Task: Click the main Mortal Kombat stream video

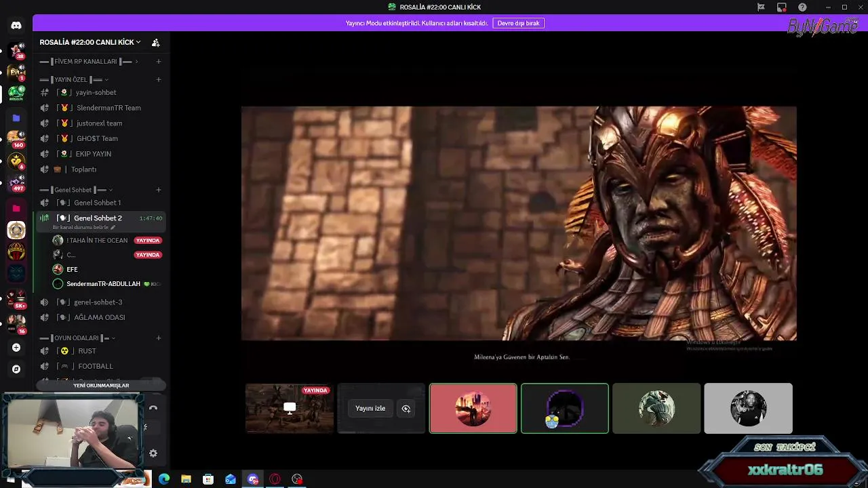Action: (519, 223)
